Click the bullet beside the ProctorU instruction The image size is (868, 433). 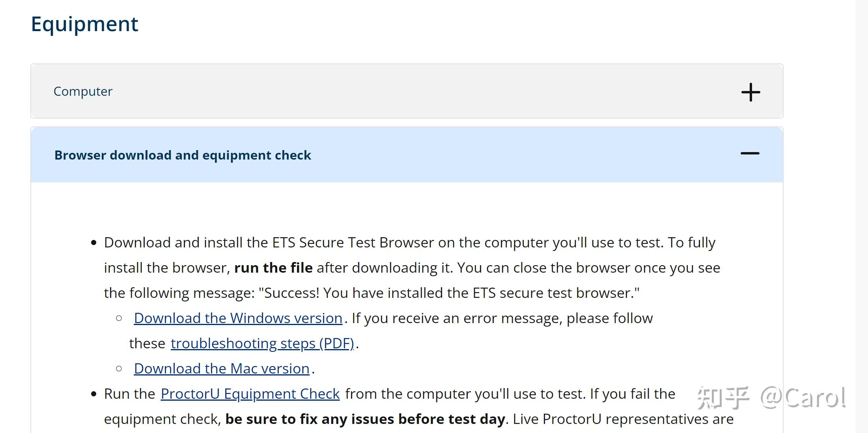tap(93, 393)
